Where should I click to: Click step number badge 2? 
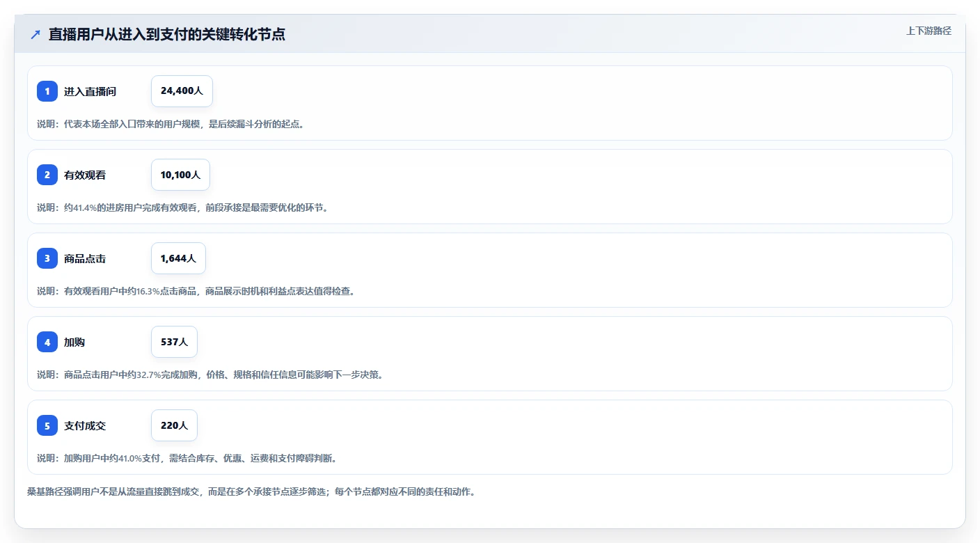click(x=47, y=175)
